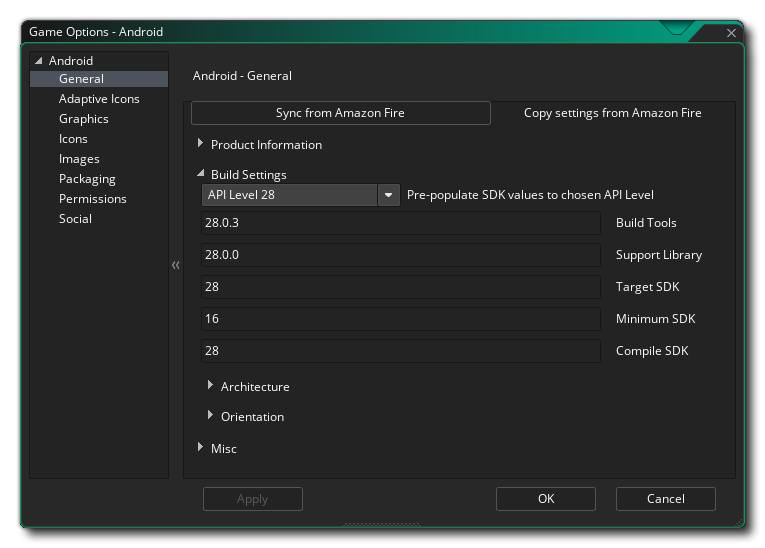The height and width of the screenshot is (548, 765).
Task: Cancel the Game Options dialog
Action: pyautogui.click(x=665, y=499)
